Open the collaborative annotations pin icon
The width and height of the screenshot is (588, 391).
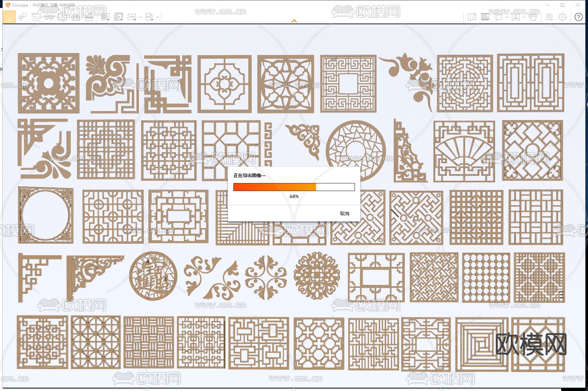tap(23, 17)
